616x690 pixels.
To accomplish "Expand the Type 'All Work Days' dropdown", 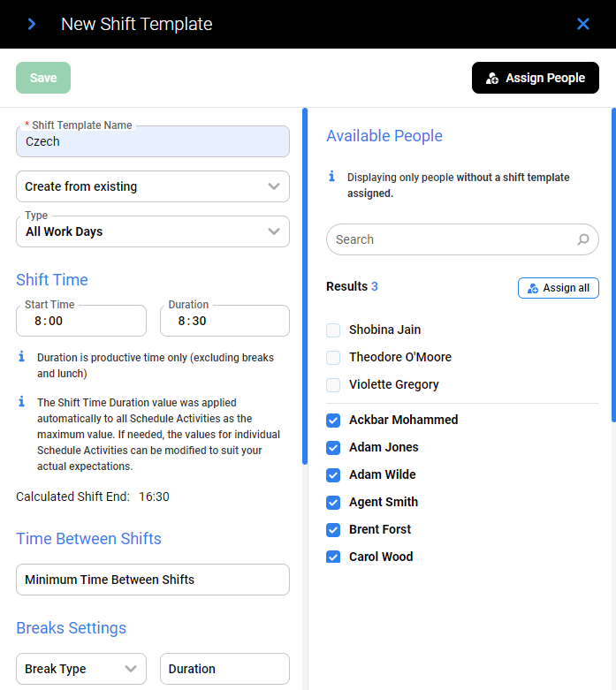I will (x=153, y=231).
